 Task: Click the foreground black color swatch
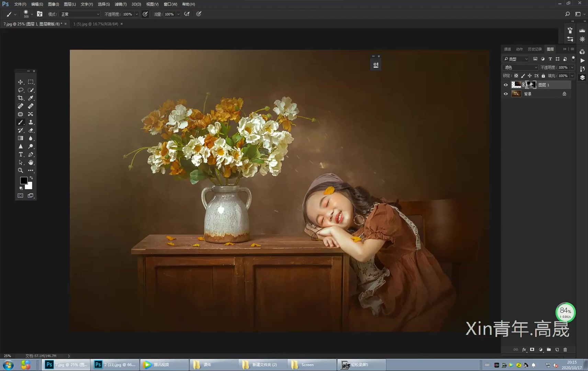(x=23, y=180)
